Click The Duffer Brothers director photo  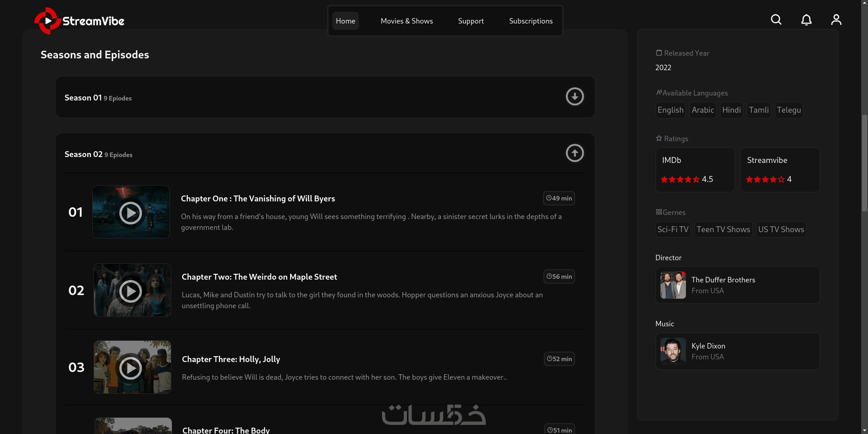pos(673,285)
